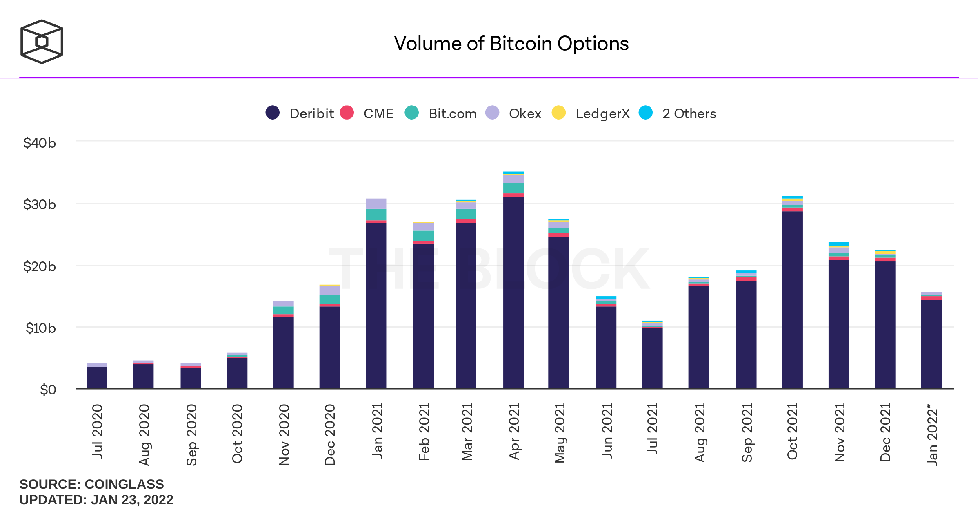Click the Volume of Bitcoin Options title
This screenshot has width=980, height=514.
(x=511, y=44)
